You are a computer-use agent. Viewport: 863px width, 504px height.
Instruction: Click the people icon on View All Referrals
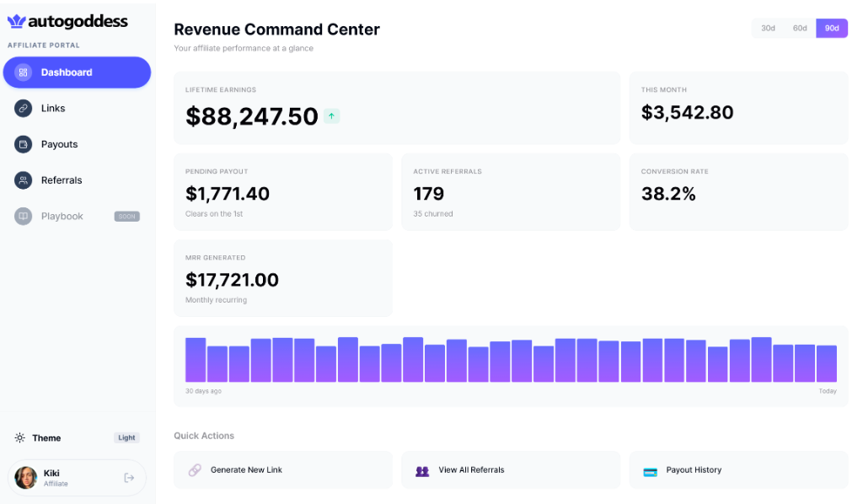coord(422,471)
